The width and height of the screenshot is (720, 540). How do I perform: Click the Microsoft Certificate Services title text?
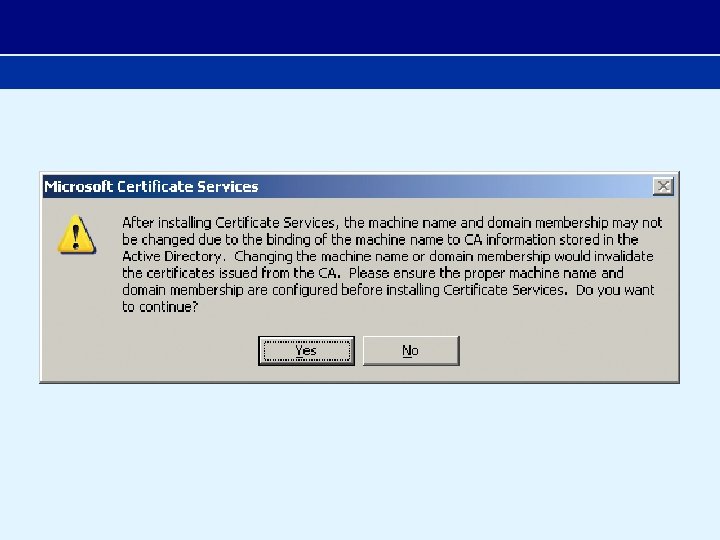pos(151,186)
